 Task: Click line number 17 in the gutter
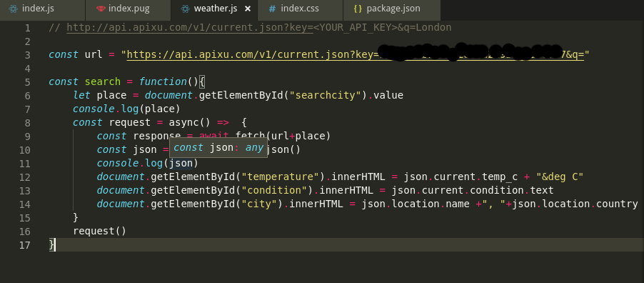(x=25, y=245)
